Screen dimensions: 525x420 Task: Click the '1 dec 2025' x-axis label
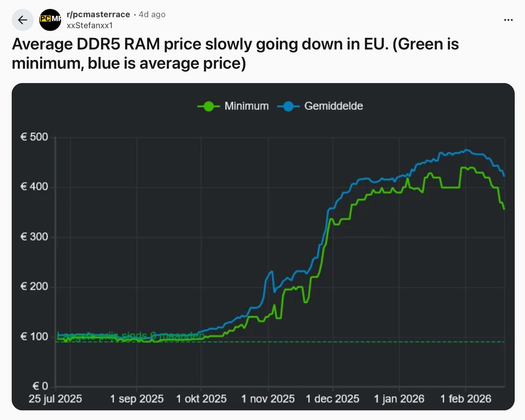333,399
